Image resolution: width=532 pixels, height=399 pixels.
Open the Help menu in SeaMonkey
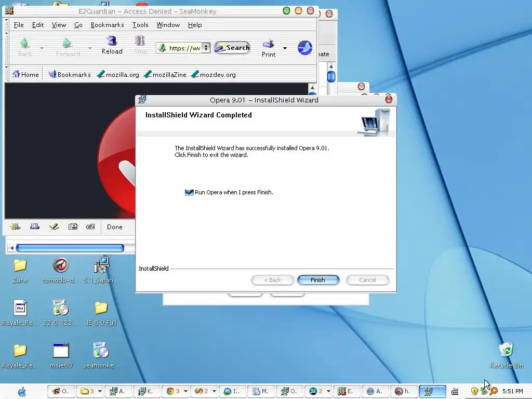195,25
